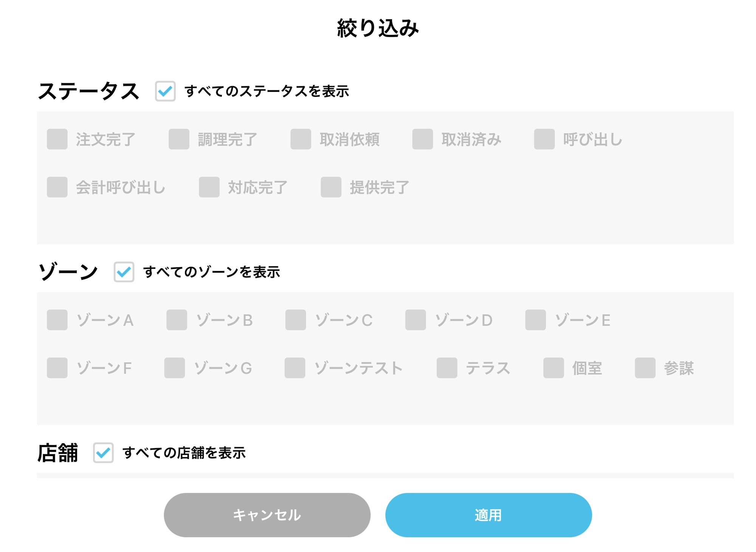Select the 調理完了 status checkbox

(x=179, y=139)
